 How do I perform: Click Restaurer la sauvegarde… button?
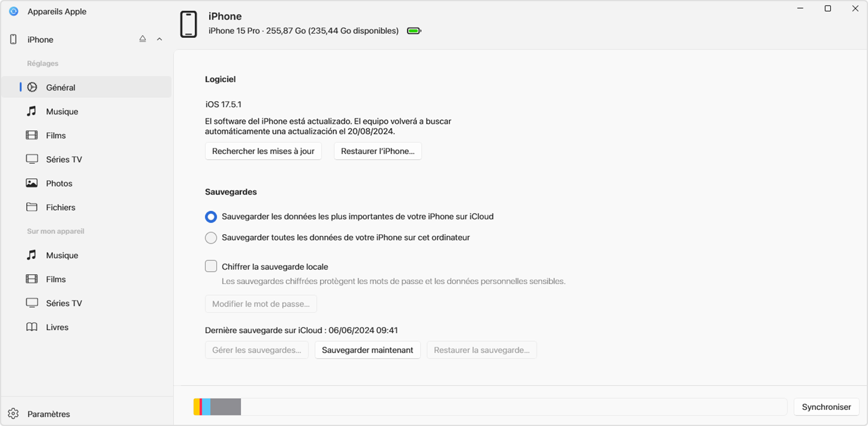point(482,350)
